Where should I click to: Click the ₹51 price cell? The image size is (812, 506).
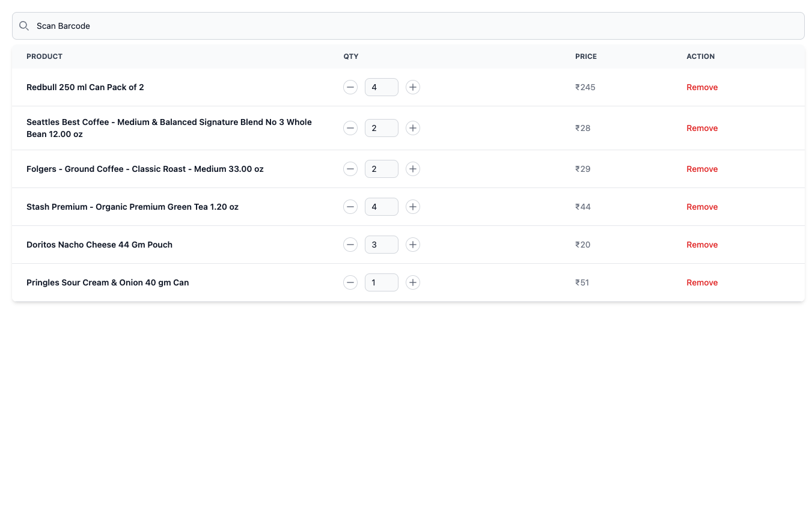582,282
